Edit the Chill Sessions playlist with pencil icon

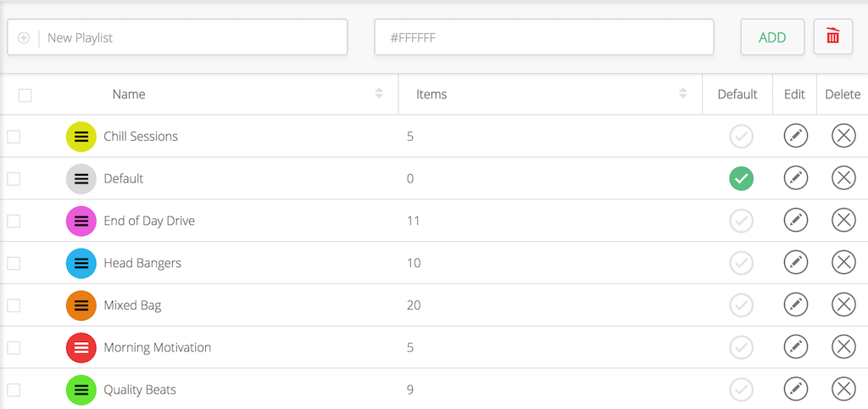click(x=795, y=136)
